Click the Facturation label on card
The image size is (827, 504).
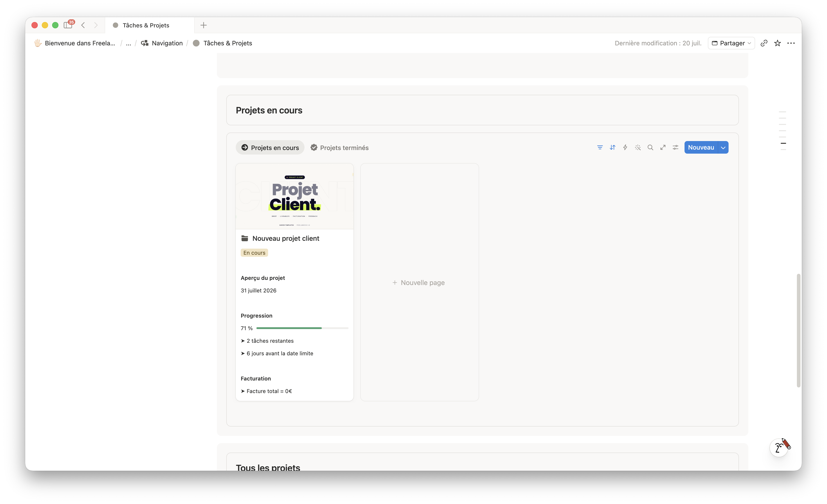tap(256, 379)
